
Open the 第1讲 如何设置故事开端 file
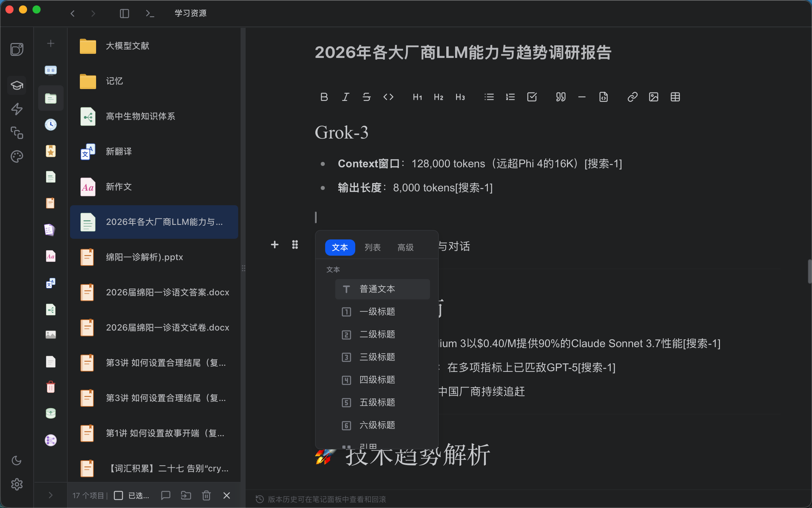click(x=154, y=433)
